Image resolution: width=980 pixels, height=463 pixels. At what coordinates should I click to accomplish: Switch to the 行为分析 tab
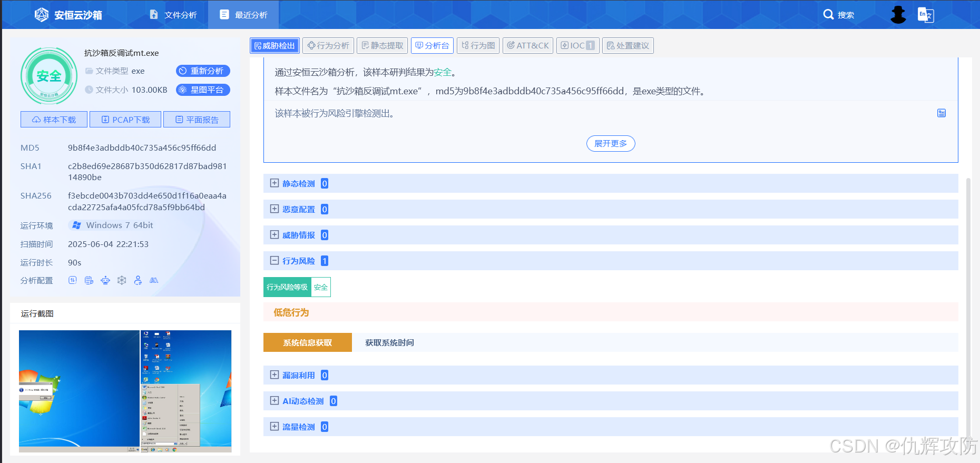[x=328, y=46]
